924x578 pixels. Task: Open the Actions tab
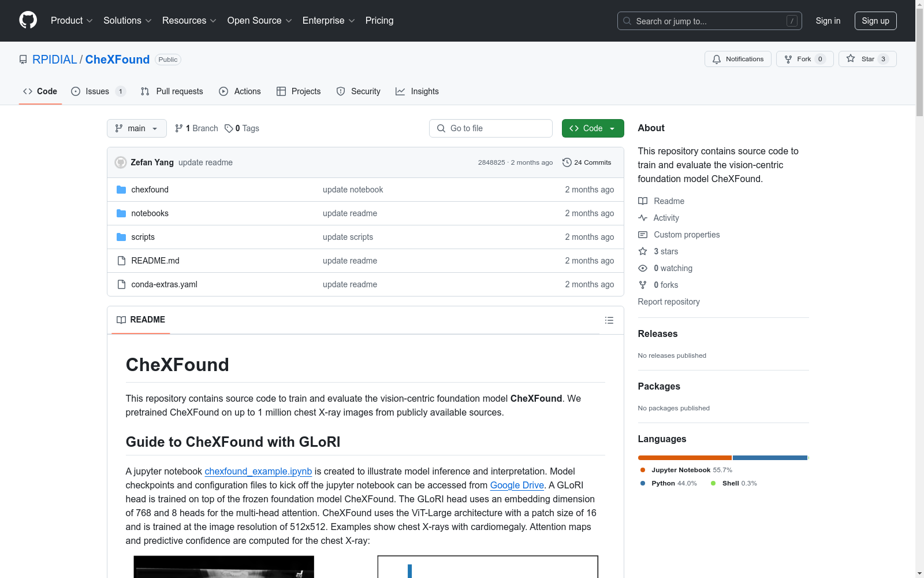(x=240, y=91)
